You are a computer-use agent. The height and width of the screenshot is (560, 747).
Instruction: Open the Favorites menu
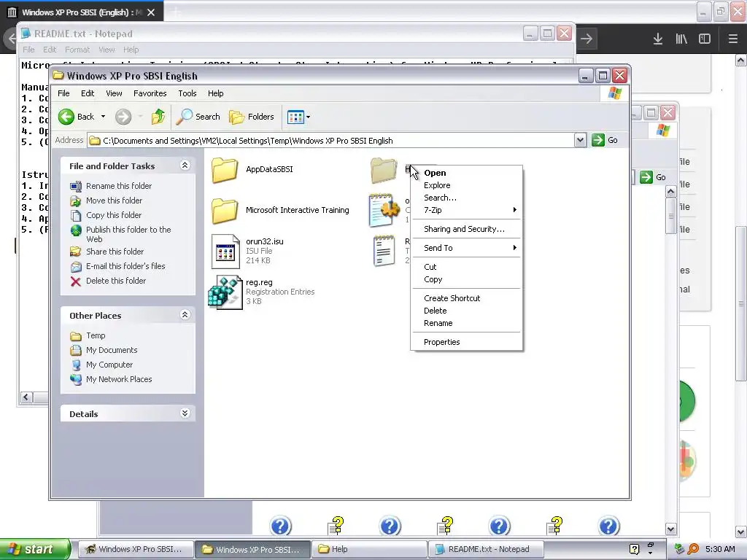(150, 93)
